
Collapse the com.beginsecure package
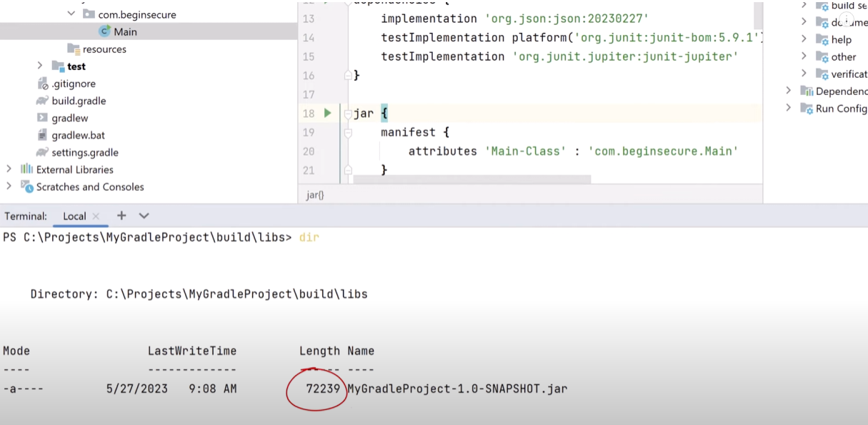71,14
